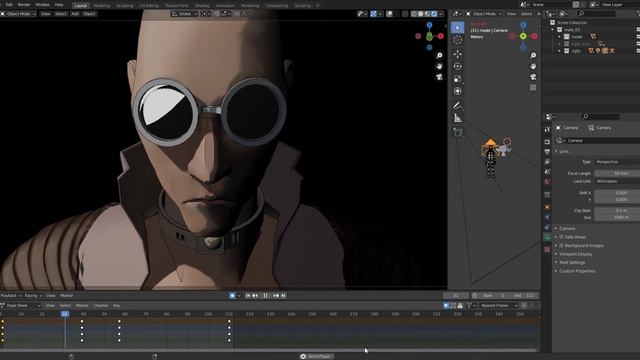Viewport: 640px width, 360px height.
Task: Open Output properties tab
Action: coord(547,152)
